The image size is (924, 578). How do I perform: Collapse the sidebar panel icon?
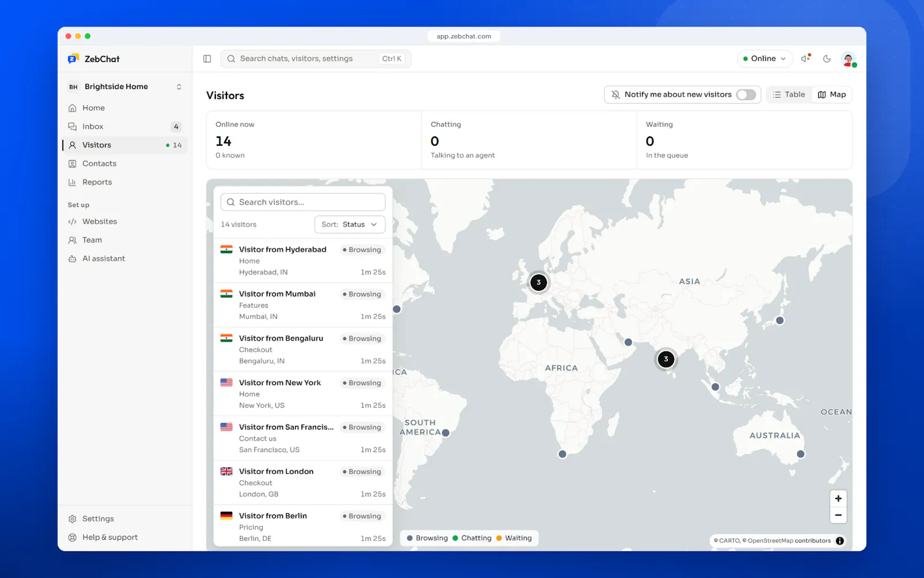coord(207,58)
